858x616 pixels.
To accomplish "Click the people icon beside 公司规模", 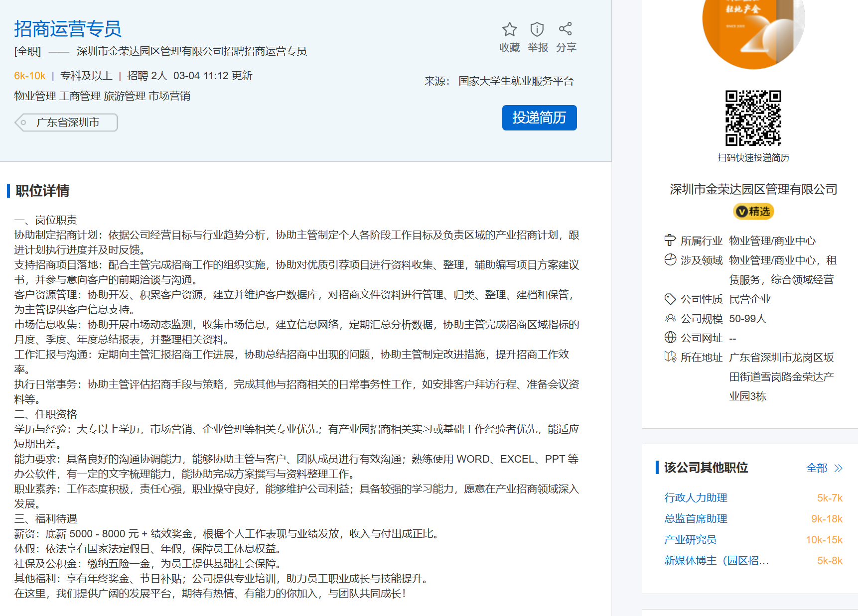I will pyautogui.click(x=670, y=318).
